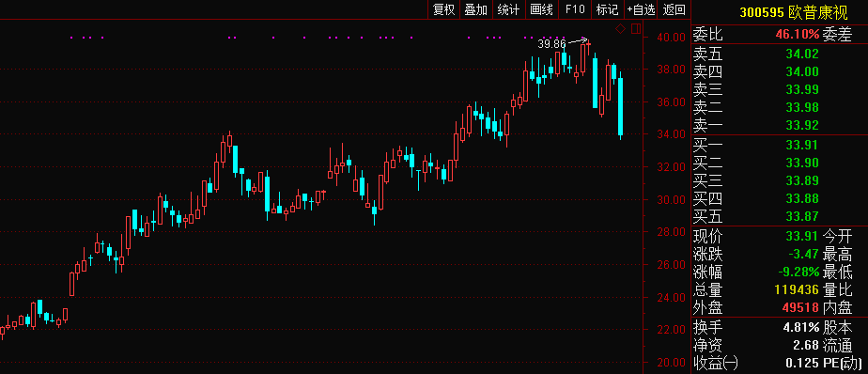Click the 返回 back button
The width and height of the screenshot is (868, 374).
(674, 9)
